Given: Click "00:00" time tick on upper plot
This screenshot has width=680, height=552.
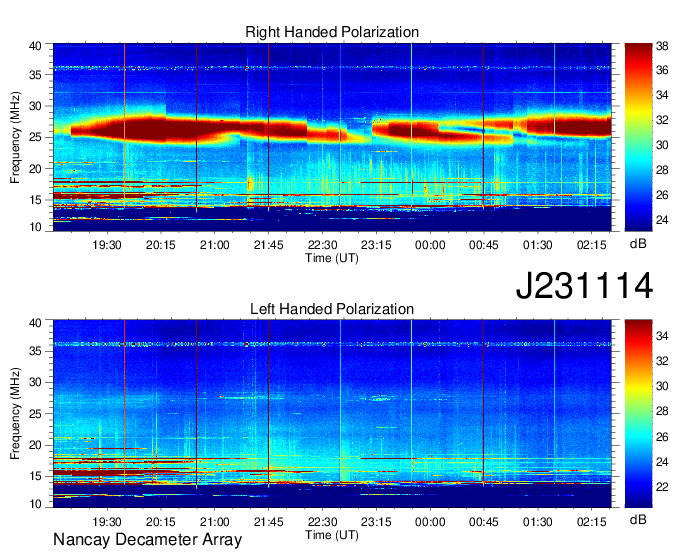Looking at the screenshot, I should pyautogui.click(x=430, y=245).
